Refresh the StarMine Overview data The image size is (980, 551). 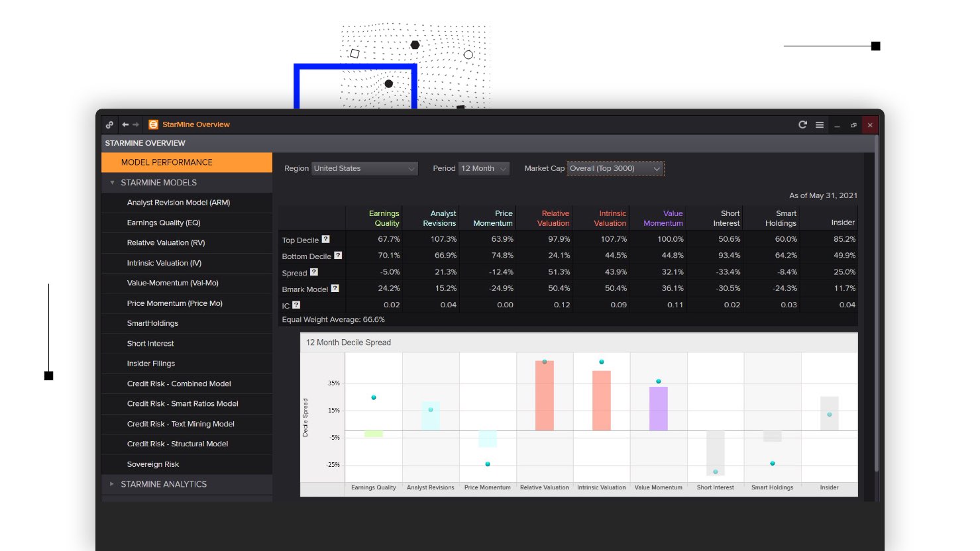(x=802, y=125)
